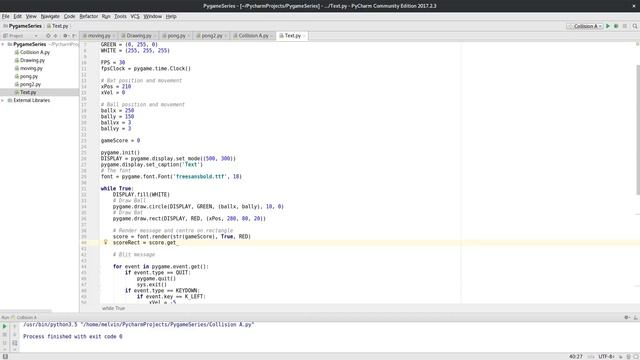Viewport: 640px width, 360px height.
Task: Start debugging with the bug icon
Action: click(616, 26)
